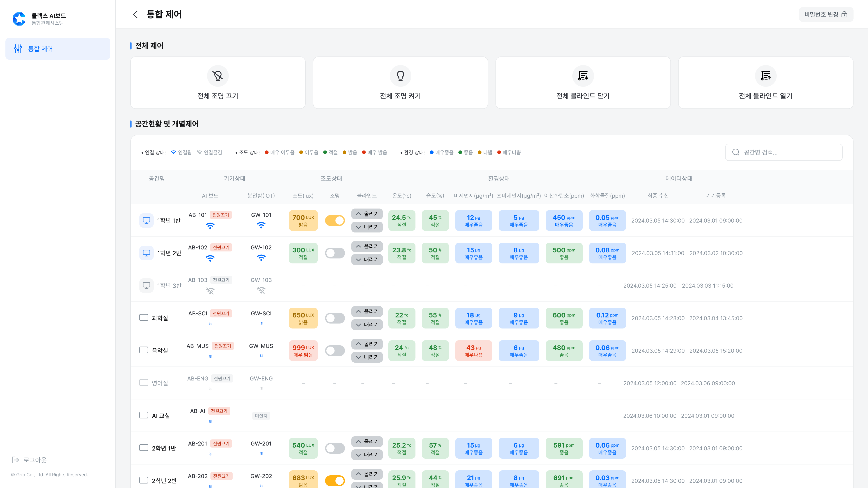Image resolution: width=868 pixels, height=488 pixels.
Task: Raise blinds with 올리기 for 1학년 1반
Action: point(367,214)
